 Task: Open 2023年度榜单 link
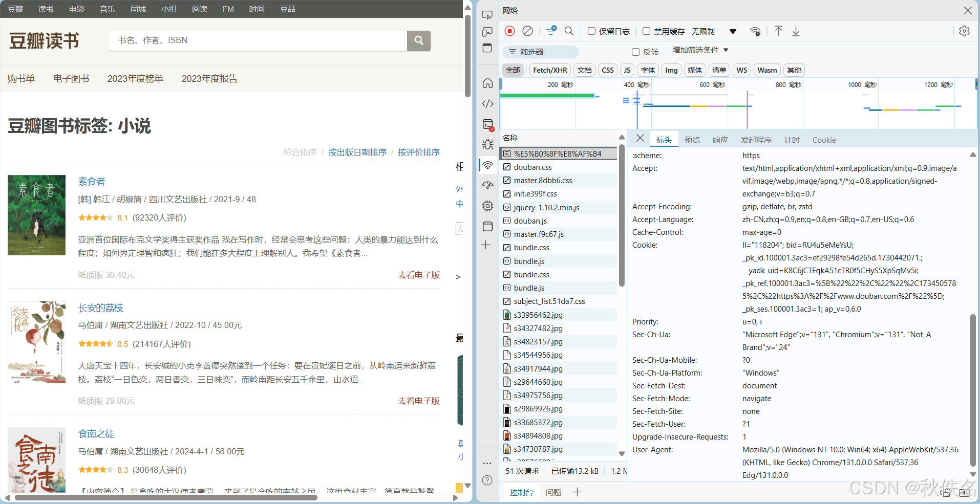pyautogui.click(x=135, y=78)
